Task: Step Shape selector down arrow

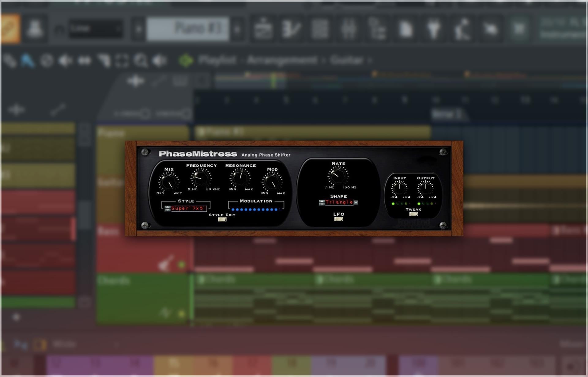Action: click(322, 204)
